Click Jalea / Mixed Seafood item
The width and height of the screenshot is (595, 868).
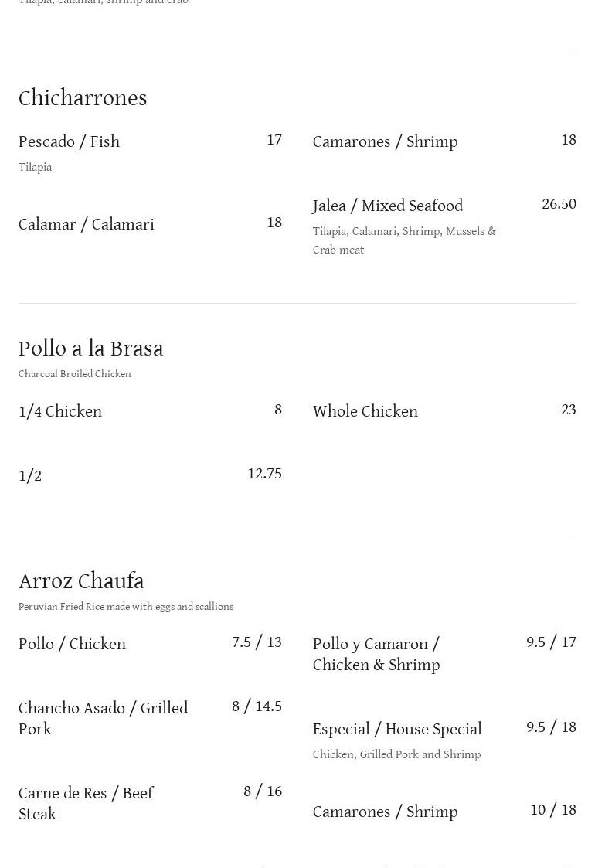pyautogui.click(x=388, y=206)
